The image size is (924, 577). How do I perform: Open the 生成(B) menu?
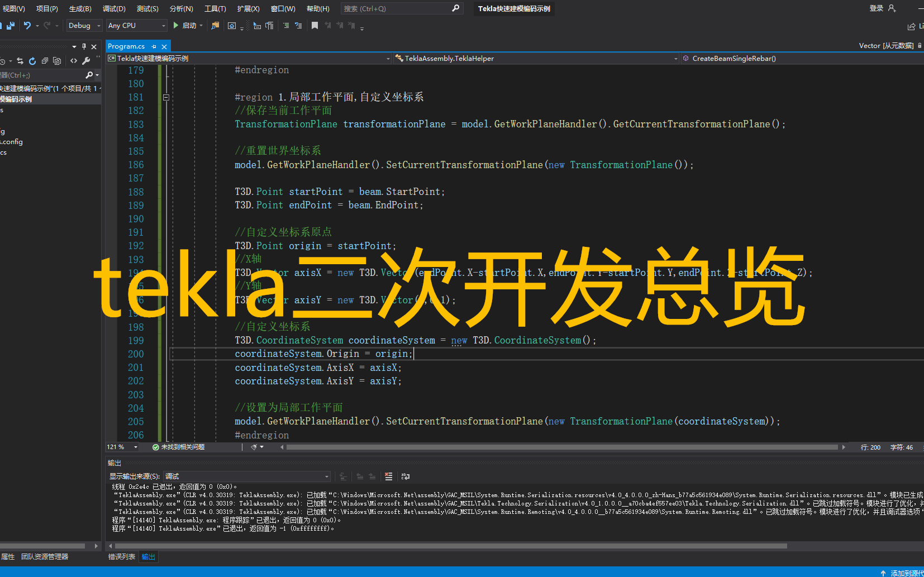pyautogui.click(x=80, y=8)
